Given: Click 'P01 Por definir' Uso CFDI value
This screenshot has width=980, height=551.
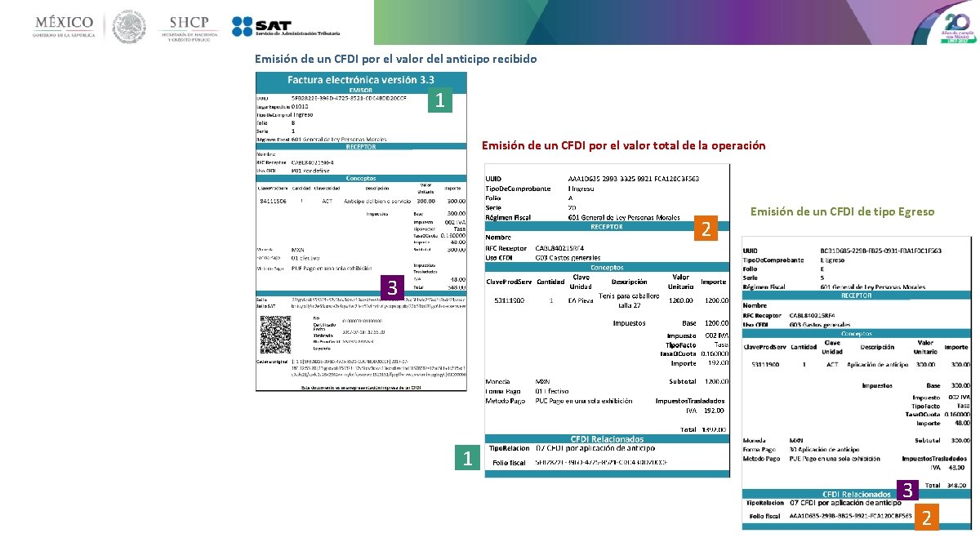Looking at the screenshot, I should point(311,169).
